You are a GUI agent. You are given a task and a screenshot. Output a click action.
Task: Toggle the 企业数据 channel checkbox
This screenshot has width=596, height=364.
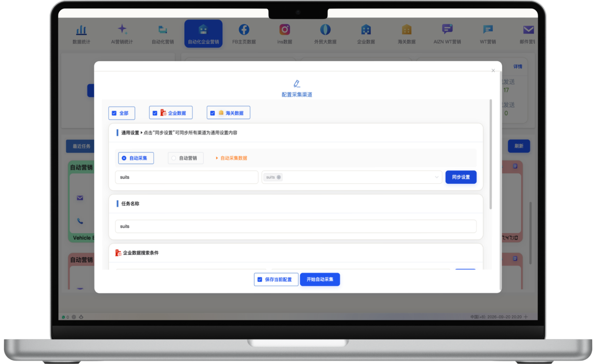[155, 113]
